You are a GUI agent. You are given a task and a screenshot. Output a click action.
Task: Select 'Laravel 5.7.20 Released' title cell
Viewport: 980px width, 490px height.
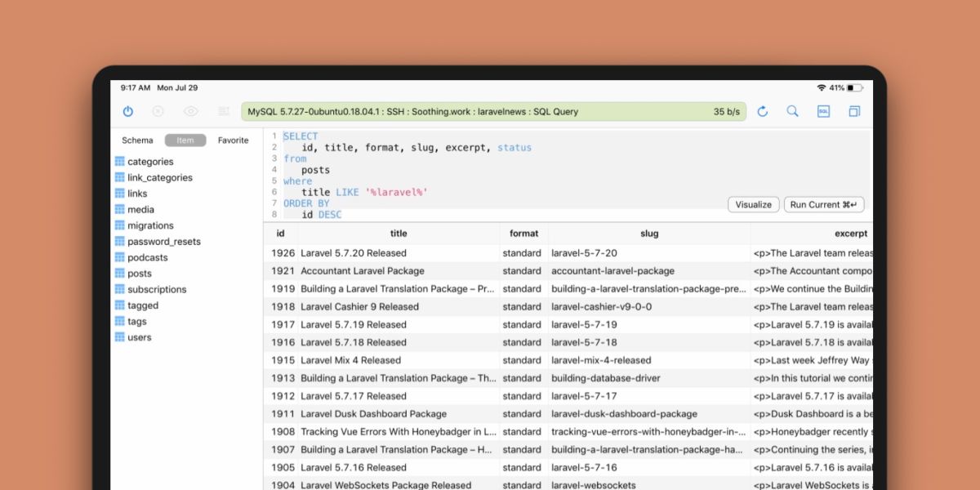coord(399,253)
